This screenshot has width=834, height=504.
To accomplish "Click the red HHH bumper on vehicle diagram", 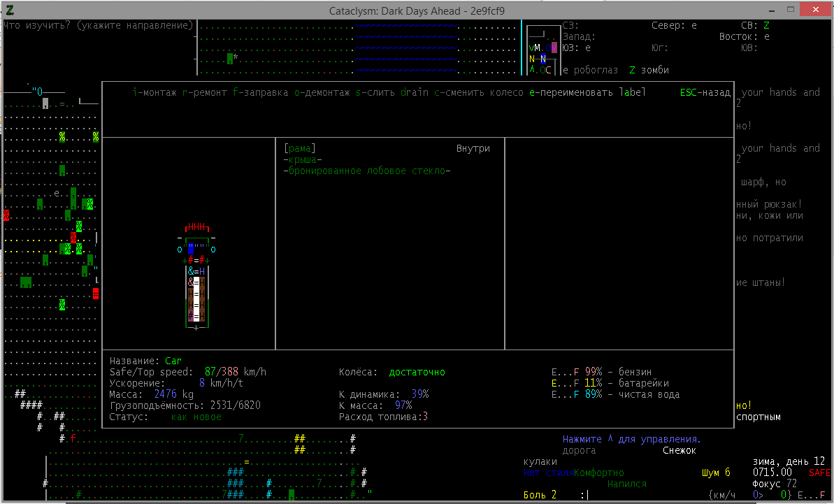I will click(197, 227).
